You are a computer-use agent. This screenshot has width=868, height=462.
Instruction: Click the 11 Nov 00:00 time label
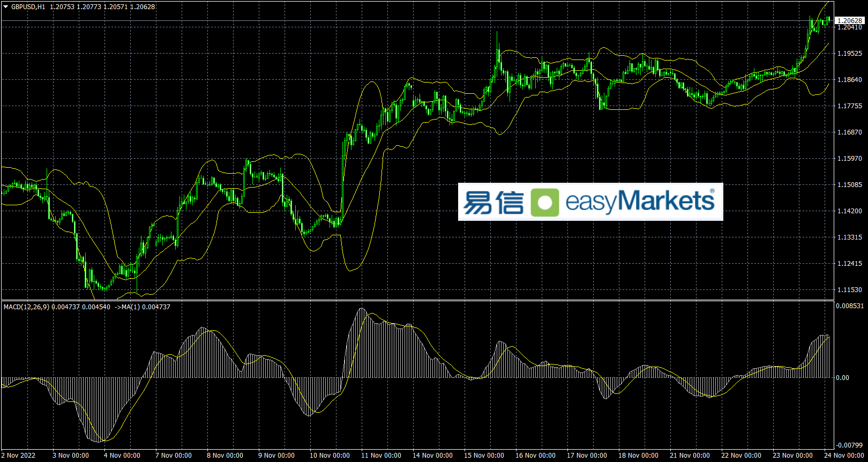pos(381,456)
